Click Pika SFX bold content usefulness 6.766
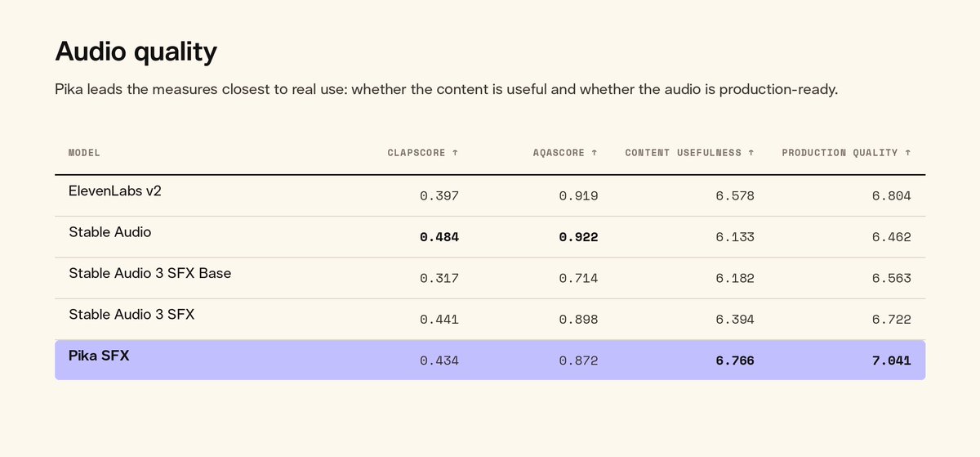This screenshot has height=457, width=980. (735, 361)
